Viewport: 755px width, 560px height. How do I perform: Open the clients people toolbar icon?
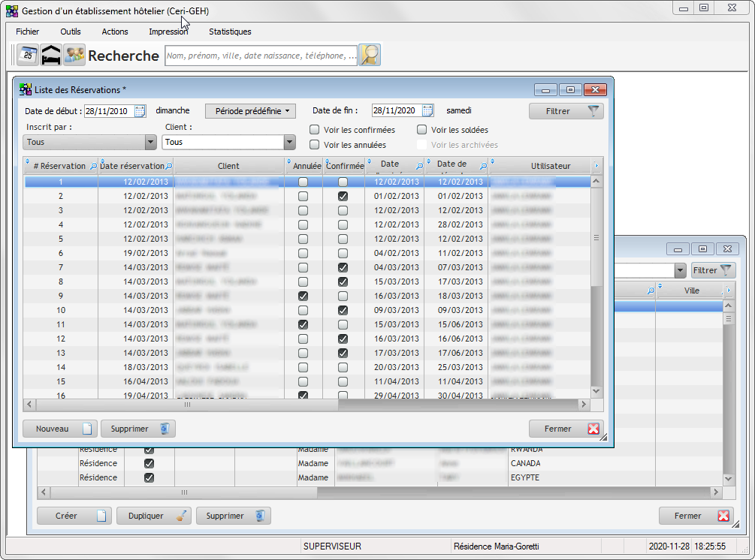coord(74,55)
